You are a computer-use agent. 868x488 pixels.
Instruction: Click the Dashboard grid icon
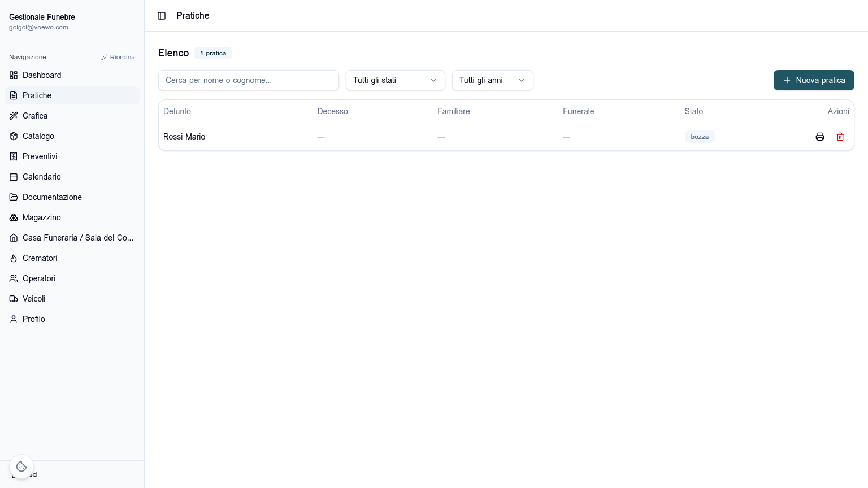(14, 75)
